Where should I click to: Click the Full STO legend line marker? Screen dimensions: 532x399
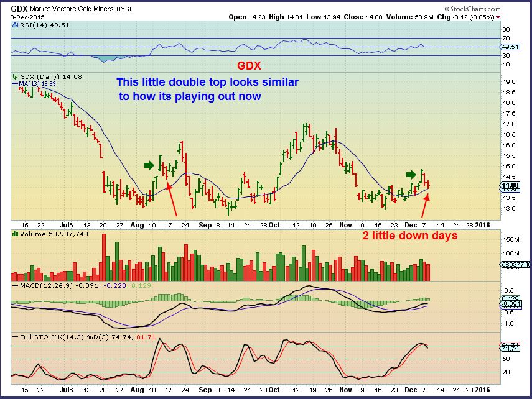pos(16,337)
